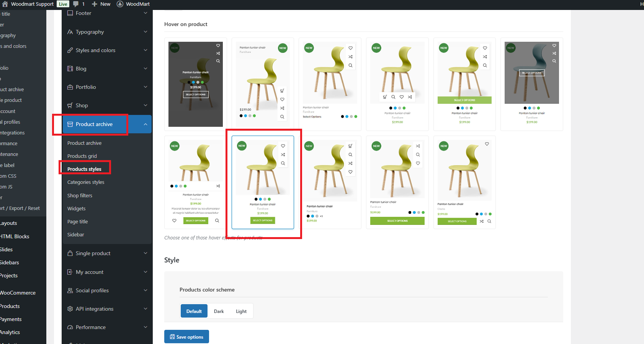The height and width of the screenshot is (344, 644).
Task: Choose the hover style with Clocks category
Action: point(464,182)
